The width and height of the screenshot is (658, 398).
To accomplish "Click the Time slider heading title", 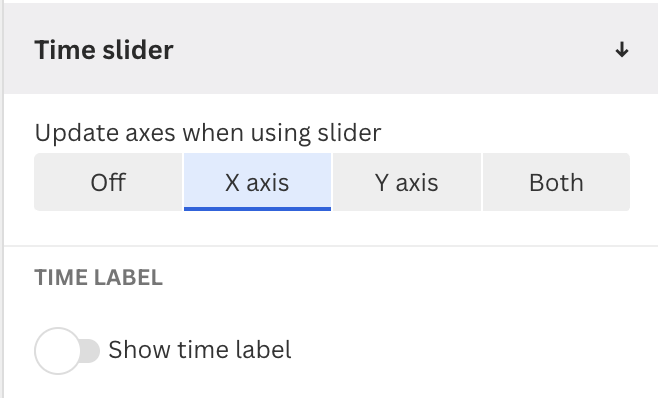I will (104, 50).
